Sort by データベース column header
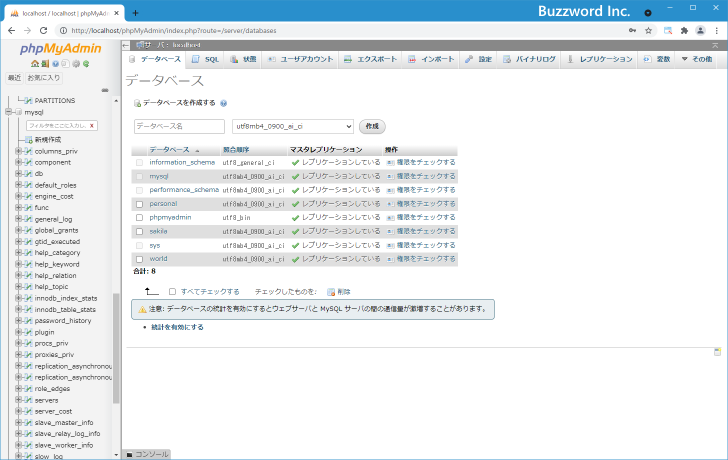This screenshot has height=460, width=728. click(x=169, y=150)
